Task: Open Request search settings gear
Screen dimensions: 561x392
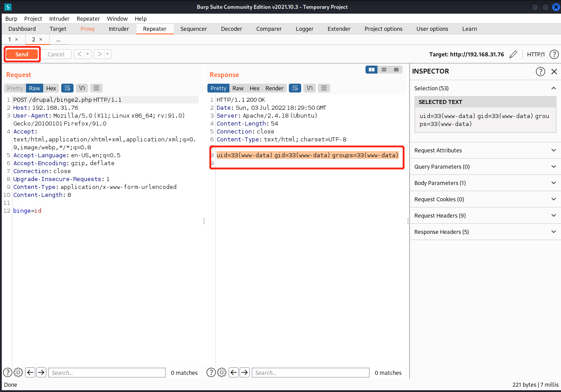Action: 18,372
